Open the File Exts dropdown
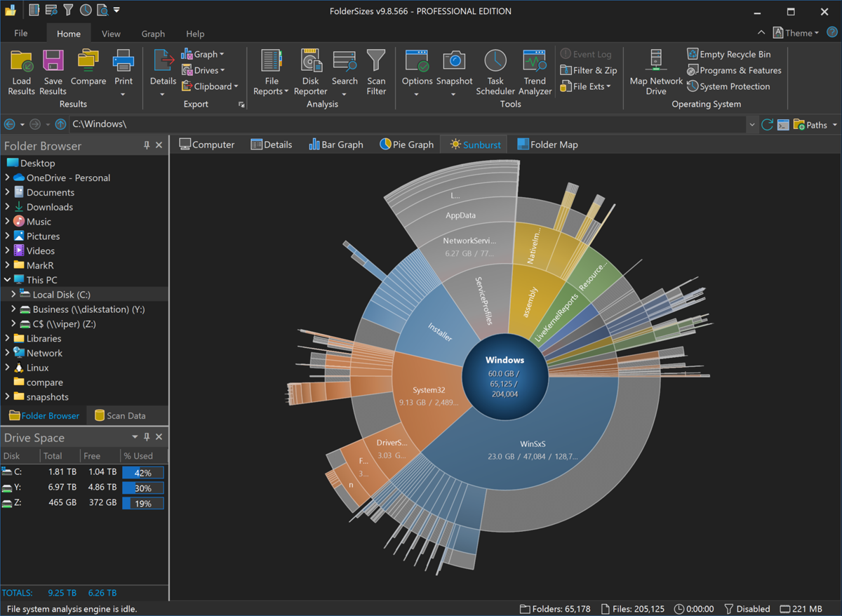The image size is (842, 616). (x=586, y=86)
